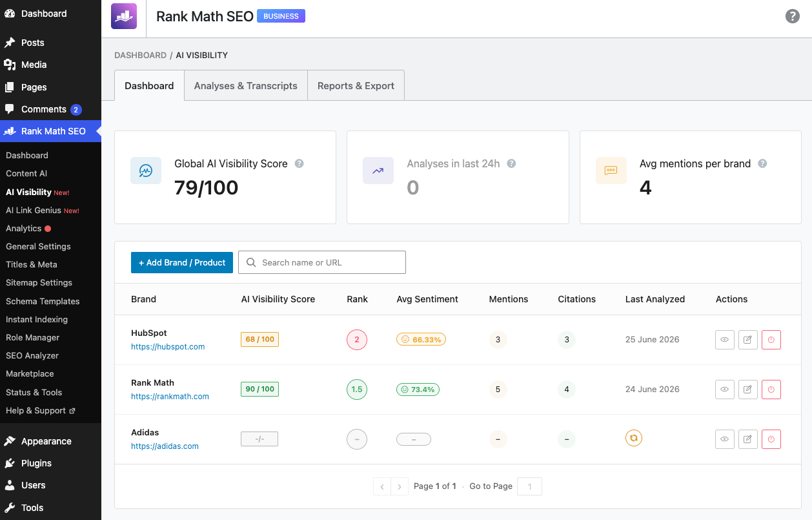View details for Rank Math eye icon
This screenshot has width=812, height=520.
coord(725,390)
